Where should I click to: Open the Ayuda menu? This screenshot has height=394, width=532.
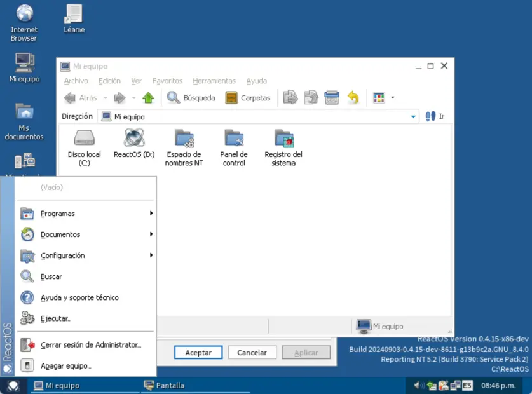[x=257, y=81]
